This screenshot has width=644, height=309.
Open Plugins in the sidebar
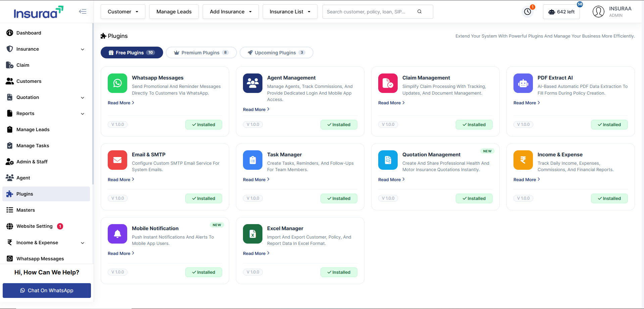click(46, 194)
